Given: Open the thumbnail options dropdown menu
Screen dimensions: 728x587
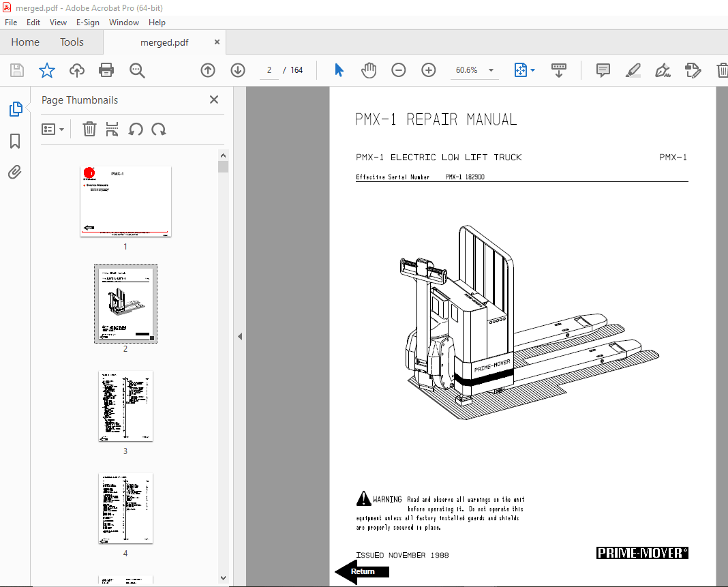Looking at the screenshot, I should coord(53,129).
